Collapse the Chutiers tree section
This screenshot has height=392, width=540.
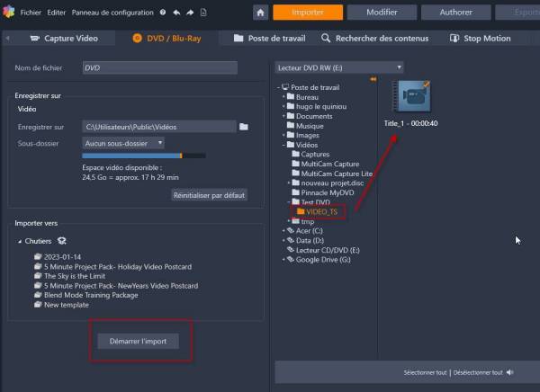click(x=20, y=241)
